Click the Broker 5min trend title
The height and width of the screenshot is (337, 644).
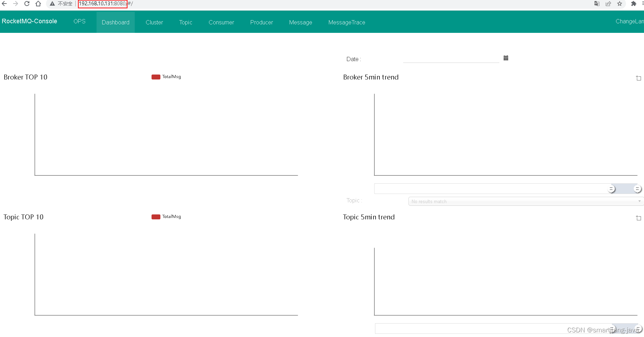point(371,77)
